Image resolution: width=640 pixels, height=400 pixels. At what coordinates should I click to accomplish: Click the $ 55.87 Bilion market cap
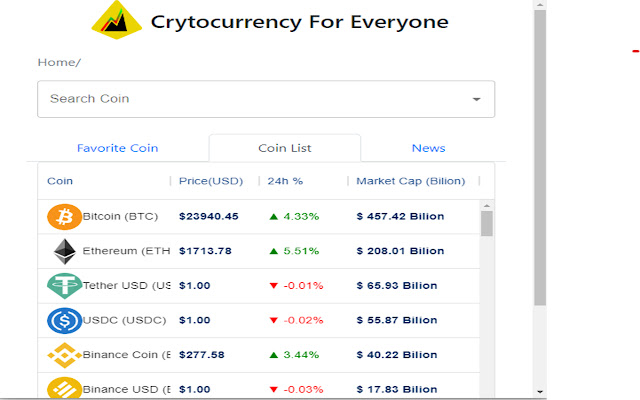pyautogui.click(x=397, y=320)
